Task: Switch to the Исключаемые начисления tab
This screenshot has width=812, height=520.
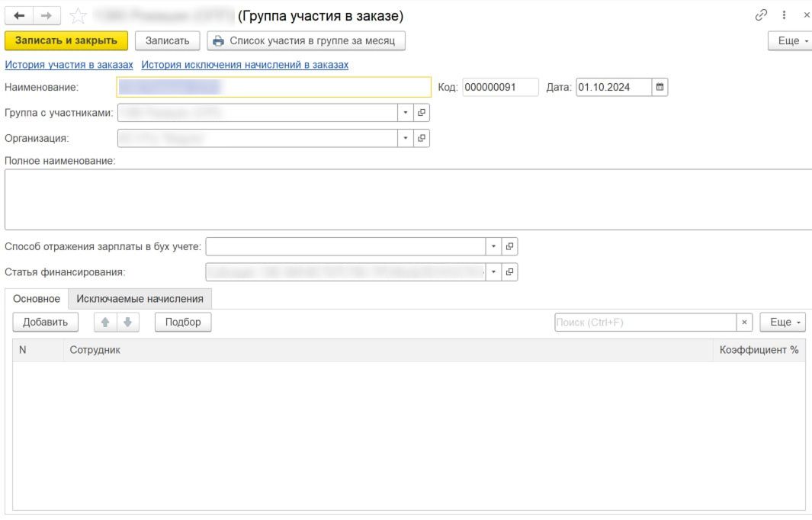Action: [x=140, y=299]
